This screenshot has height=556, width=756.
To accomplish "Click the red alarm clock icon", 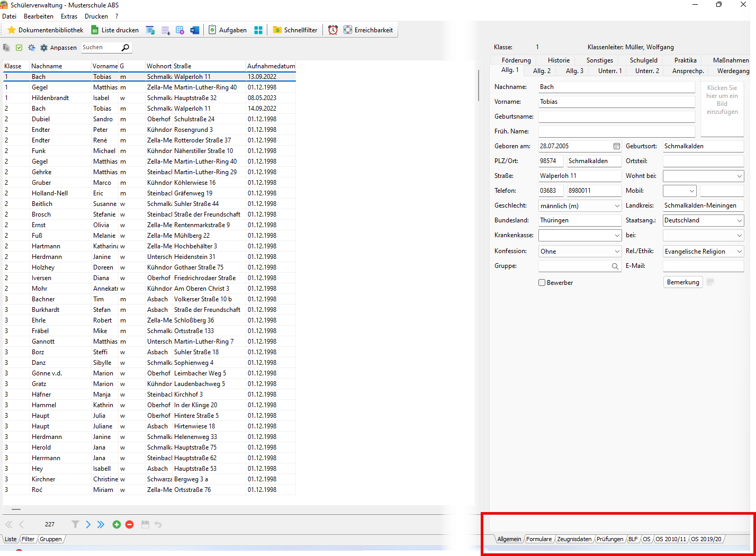I will [x=333, y=30].
